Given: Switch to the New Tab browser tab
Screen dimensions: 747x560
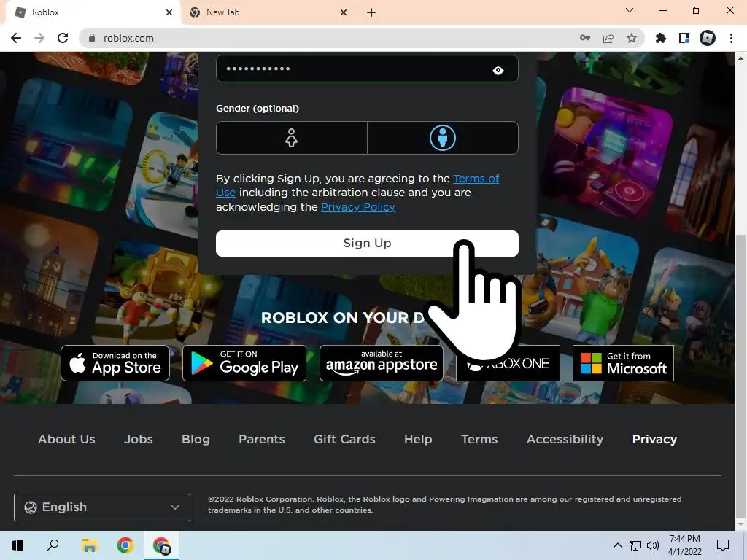Looking at the screenshot, I should [267, 12].
